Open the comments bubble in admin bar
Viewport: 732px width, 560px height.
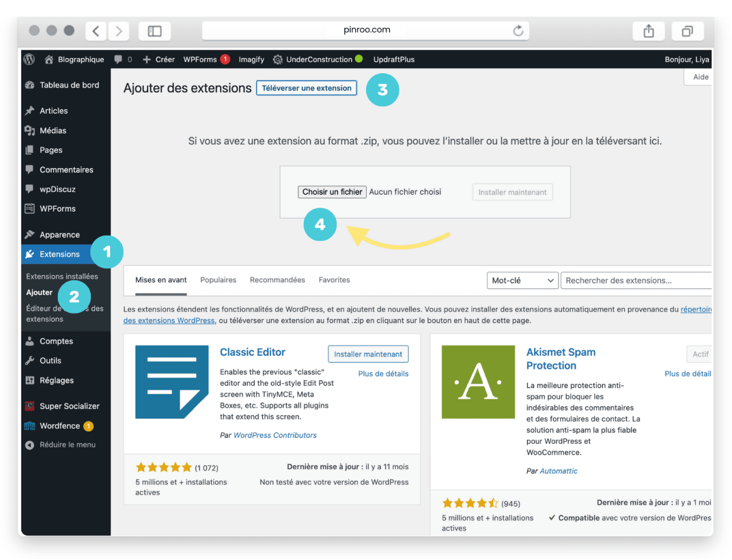(118, 59)
